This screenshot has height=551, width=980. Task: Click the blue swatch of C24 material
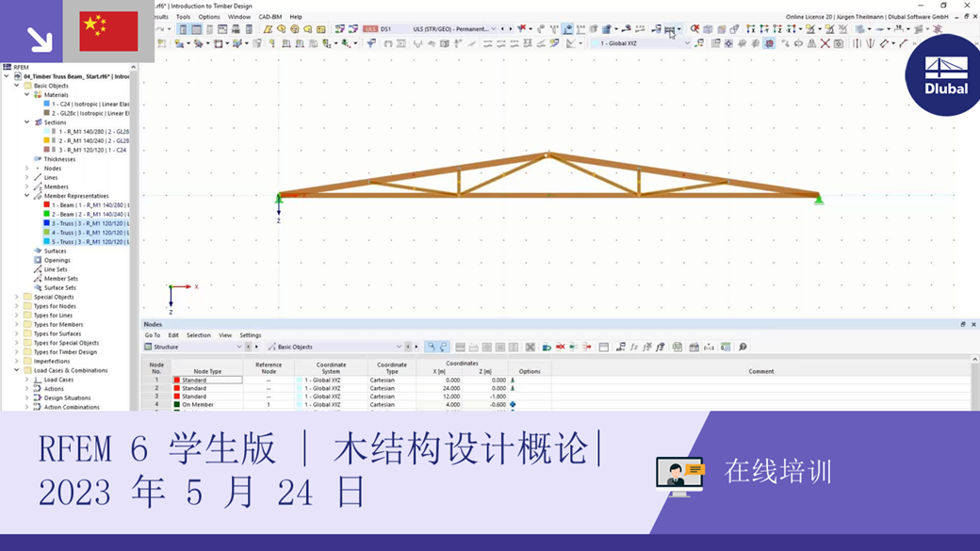point(46,105)
